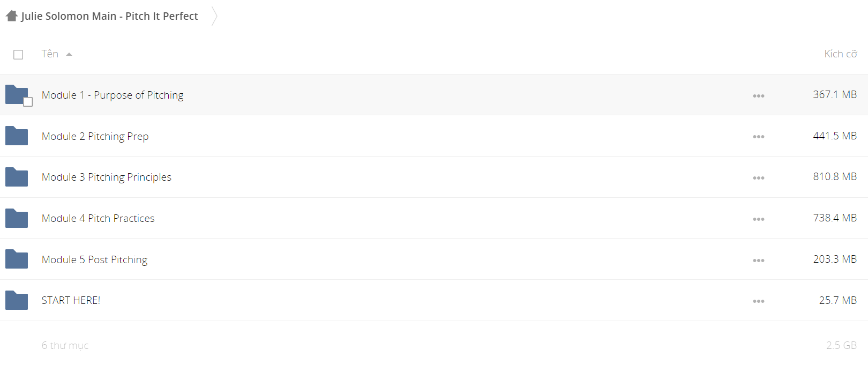This screenshot has height=379, width=868.
Task: Open Module 5 Post Pitching link
Action: (x=94, y=259)
